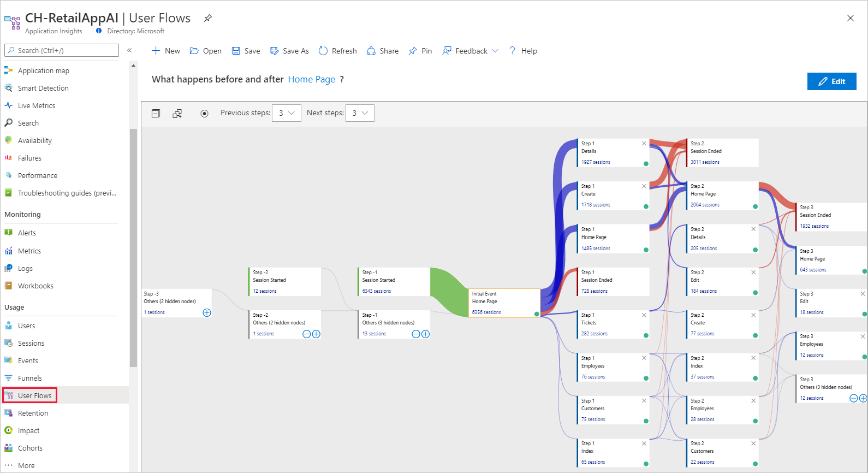The width and height of the screenshot is (868, 473).
Task: Click the Refresh toolbar button
Action: click(x=337, y=51)
